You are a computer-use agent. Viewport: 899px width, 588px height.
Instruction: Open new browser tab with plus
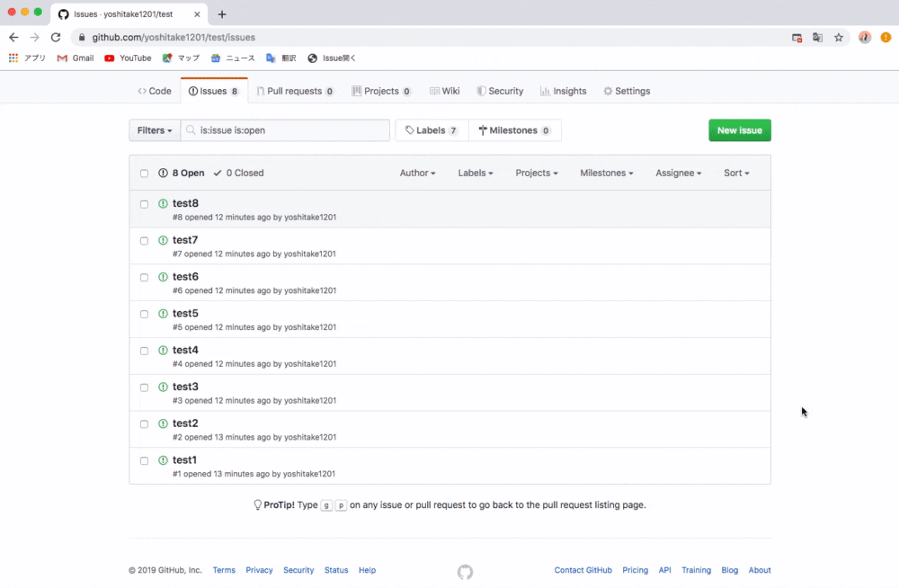(222, 14)
